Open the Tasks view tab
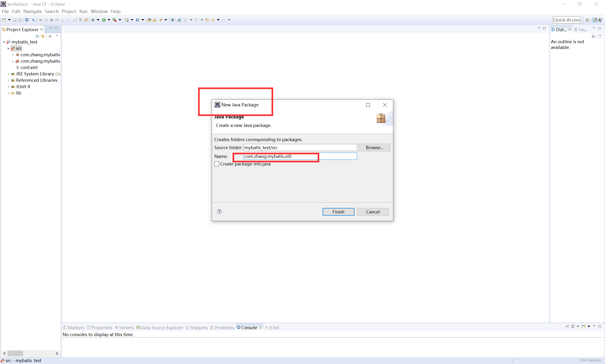This screenshot has height=364, width=605. click(581, 30)
